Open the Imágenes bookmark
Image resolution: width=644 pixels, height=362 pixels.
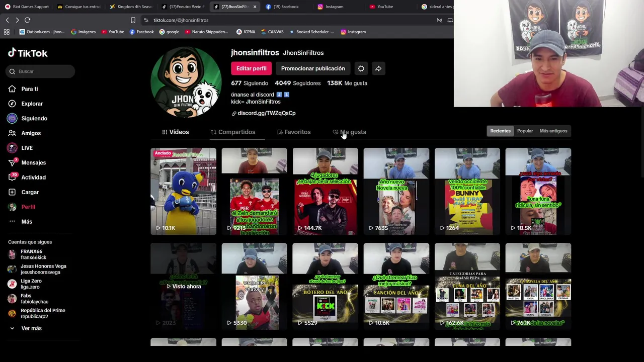(x=83, y=32)
